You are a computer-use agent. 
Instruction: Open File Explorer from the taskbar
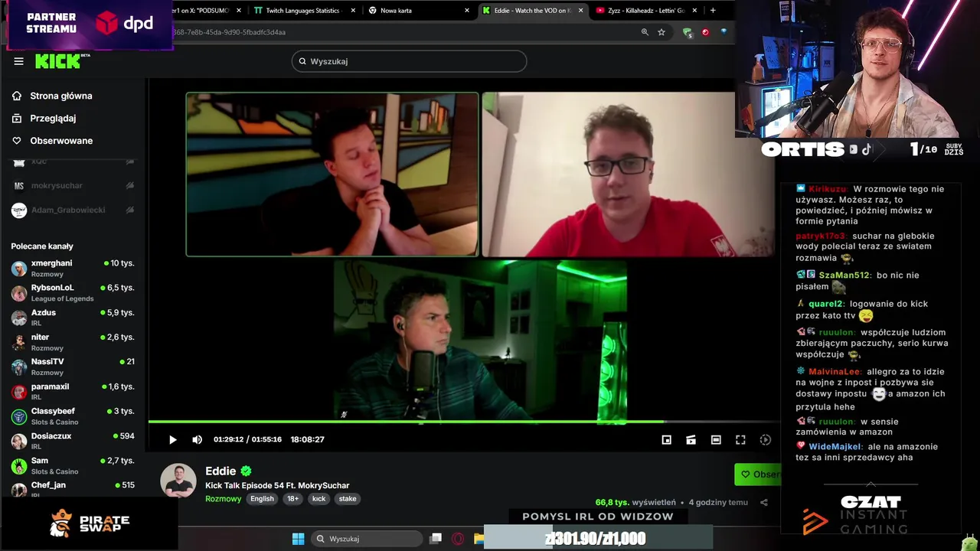point(479,539)
